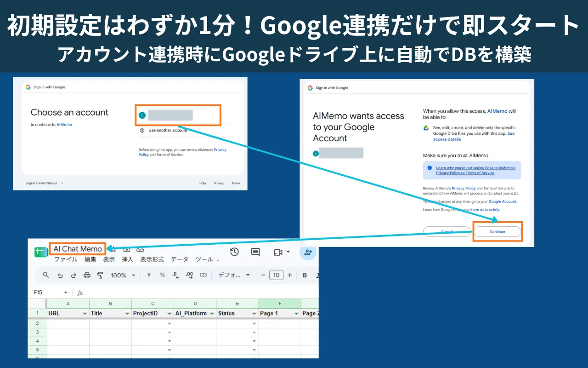Open cell C2 ProjectID dropdown arrow

[170, 323]
